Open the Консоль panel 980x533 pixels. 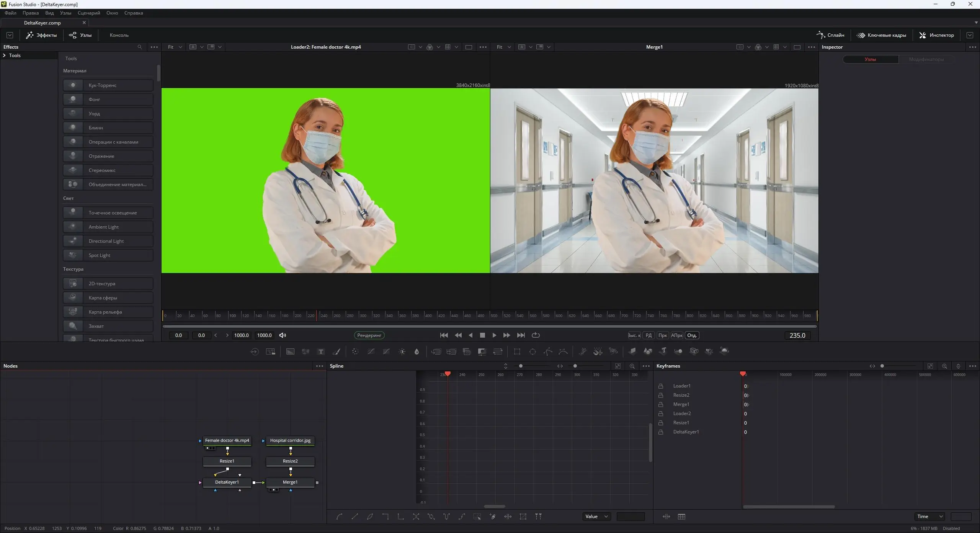119,35
